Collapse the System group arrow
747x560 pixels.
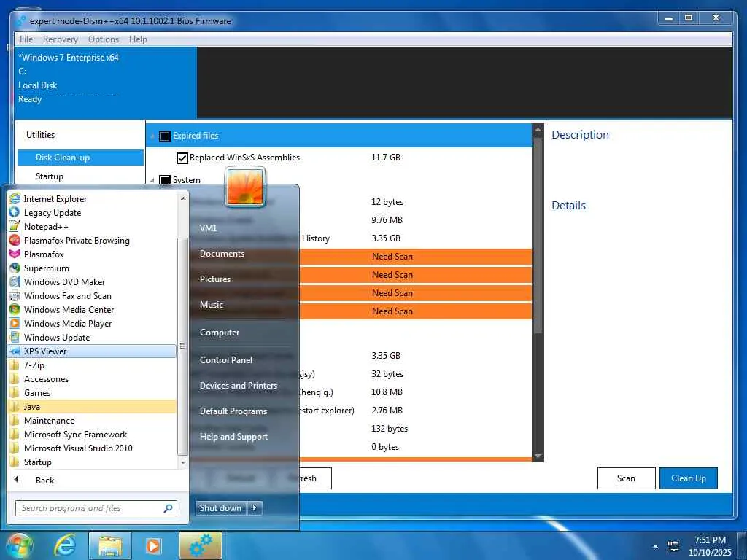coord(152,180)
